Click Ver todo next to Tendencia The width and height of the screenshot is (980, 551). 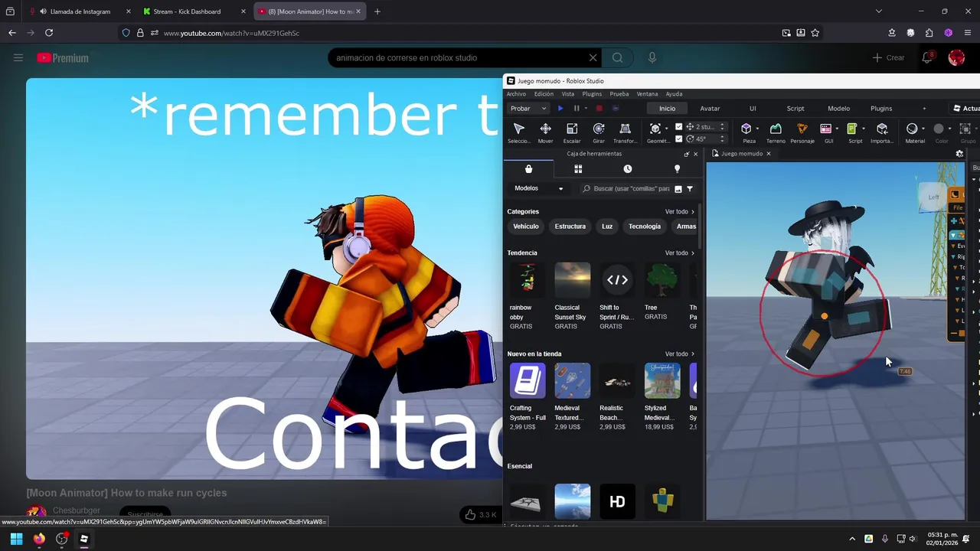point(679,253)
